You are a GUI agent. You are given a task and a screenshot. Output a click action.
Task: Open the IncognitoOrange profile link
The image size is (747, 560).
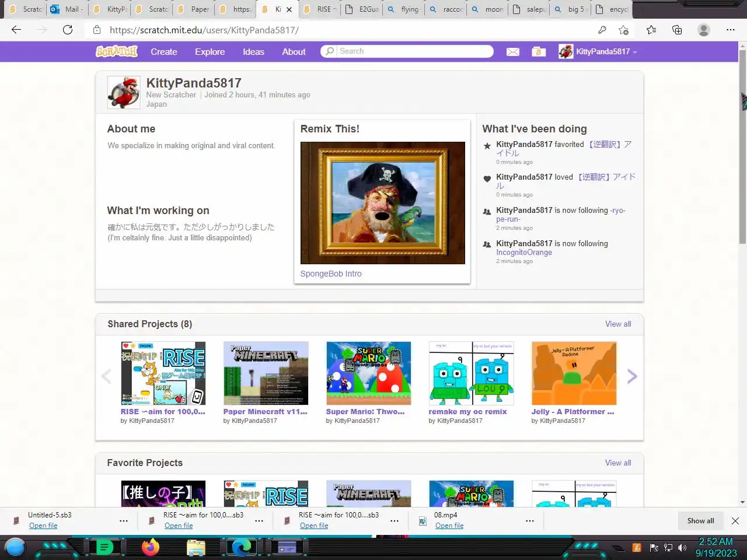click(524, 253)
